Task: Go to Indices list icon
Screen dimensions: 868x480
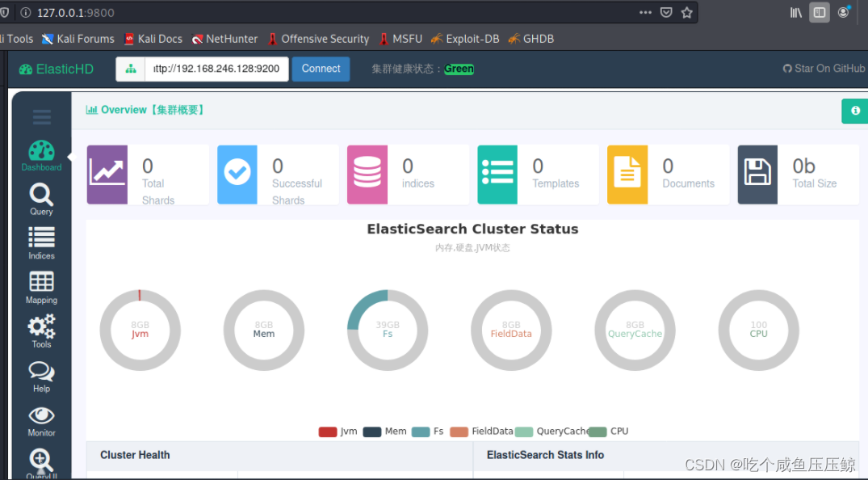Action: [x=41, y=242]
